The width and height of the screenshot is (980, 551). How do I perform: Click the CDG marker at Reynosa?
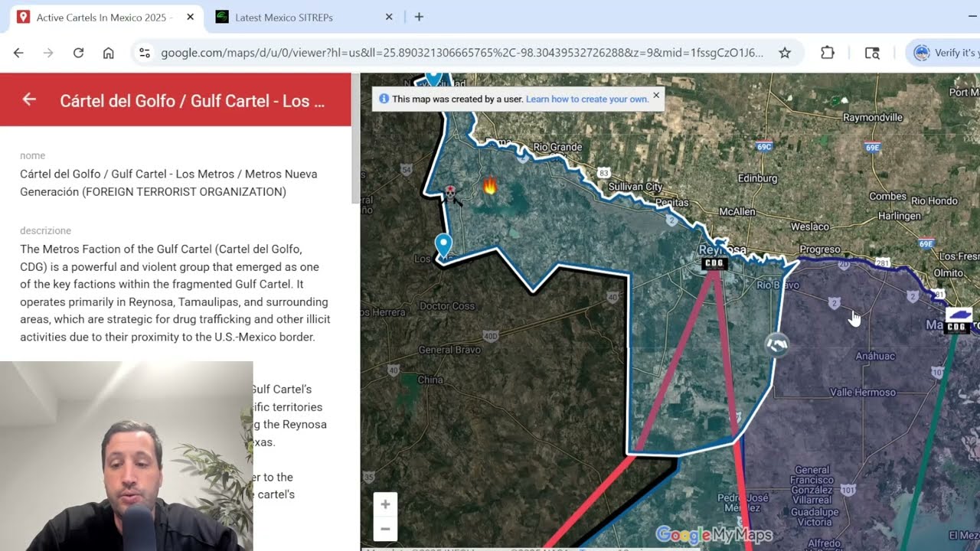[714, 263]
